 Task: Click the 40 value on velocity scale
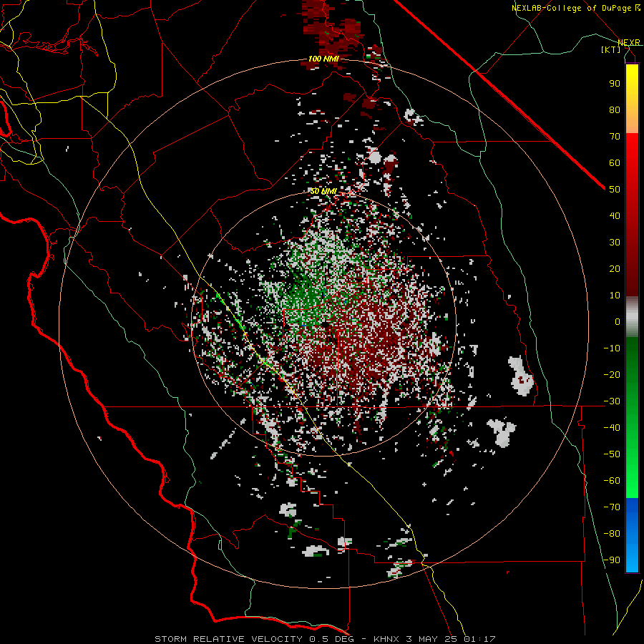[x=615, y=216]
